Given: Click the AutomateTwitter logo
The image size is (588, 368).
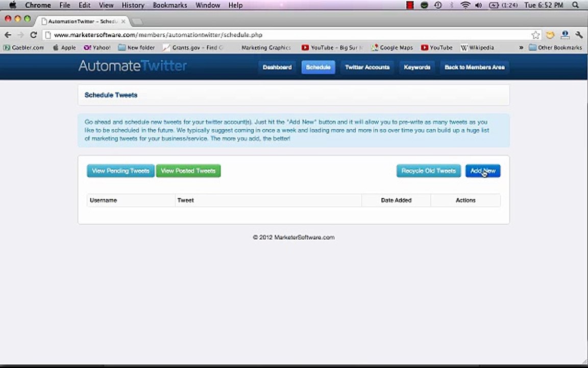Looking at the screenshot, I should pyautogui.click(x=133, y=66).
